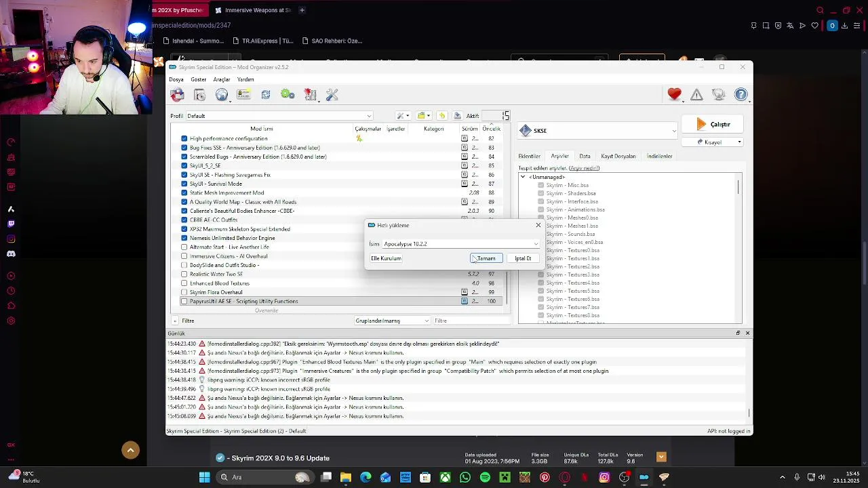
Task: Open the SKSE executable dropdown
Action: (x=597, y=131)
